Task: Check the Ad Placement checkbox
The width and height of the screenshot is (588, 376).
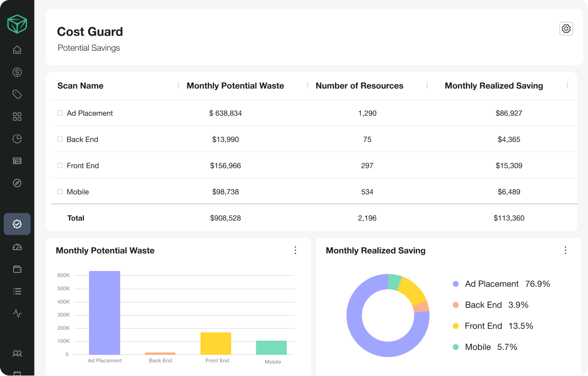Action: coord(60,113)
